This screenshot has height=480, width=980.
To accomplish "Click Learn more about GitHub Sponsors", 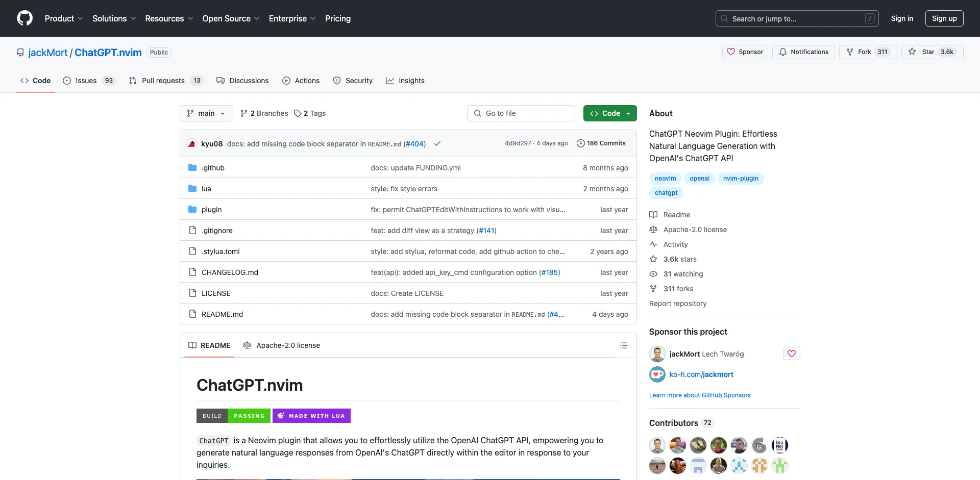I will [x=700, y=395].
